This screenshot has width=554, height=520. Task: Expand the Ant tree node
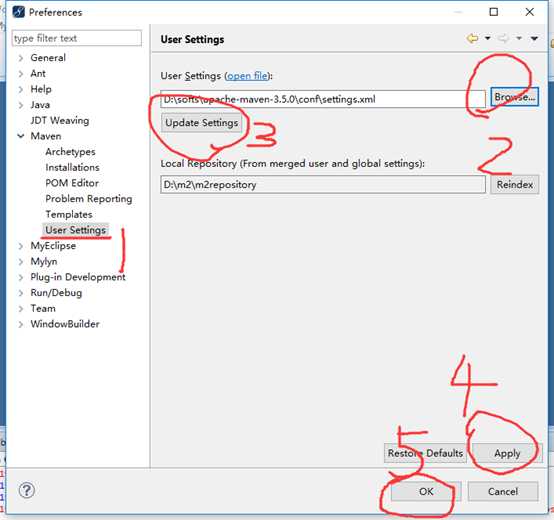[x=20, y=73]
